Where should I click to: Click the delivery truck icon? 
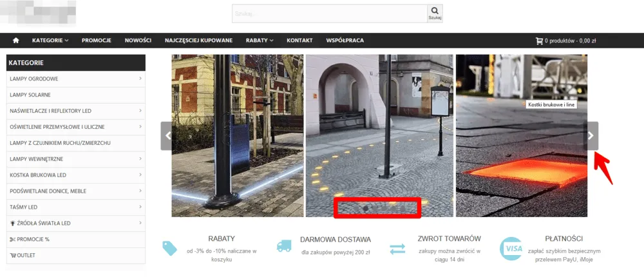tap(284, 246)
